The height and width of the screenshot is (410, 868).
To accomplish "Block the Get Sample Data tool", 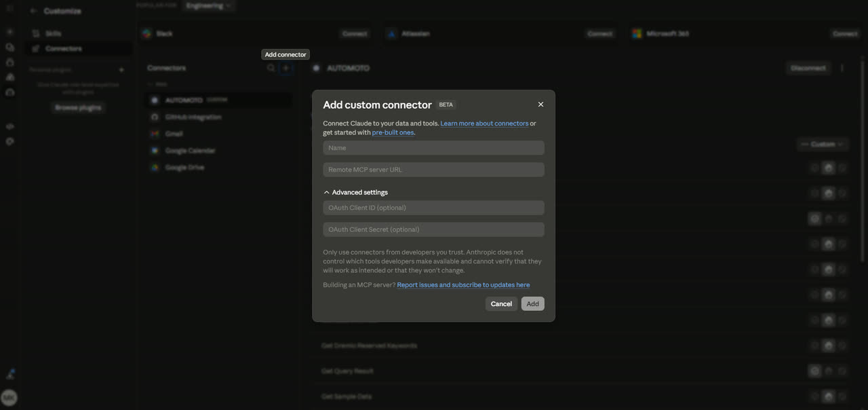I will coord(842,396).
